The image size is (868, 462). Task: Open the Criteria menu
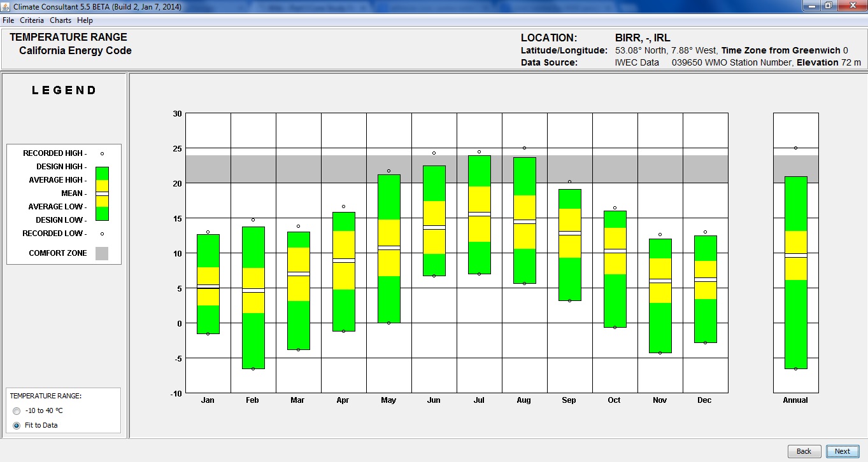coord(32,20)
